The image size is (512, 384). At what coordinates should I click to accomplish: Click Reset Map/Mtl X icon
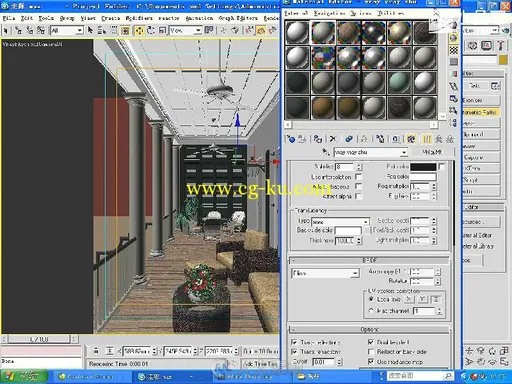pyautogui.click(x=333, y=139)
